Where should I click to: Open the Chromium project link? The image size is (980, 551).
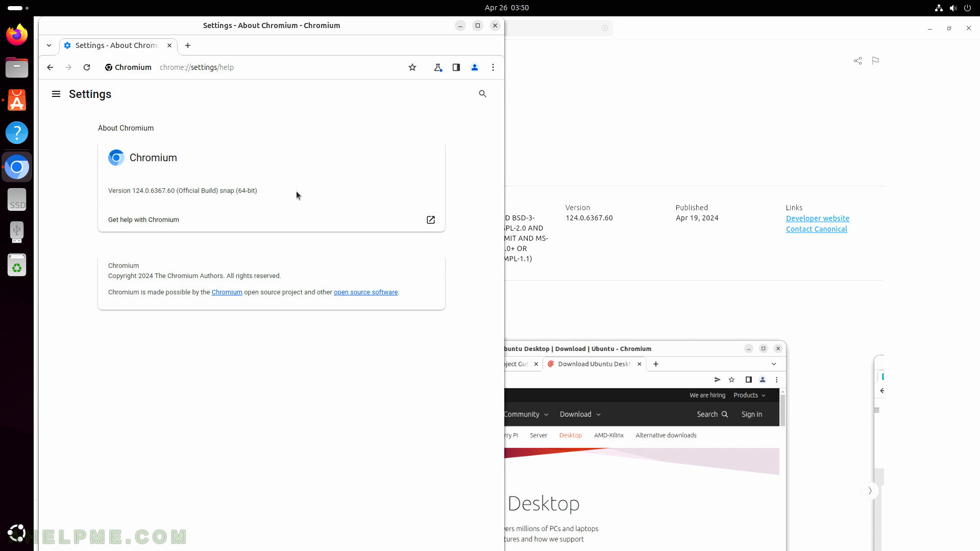[227, 292]
